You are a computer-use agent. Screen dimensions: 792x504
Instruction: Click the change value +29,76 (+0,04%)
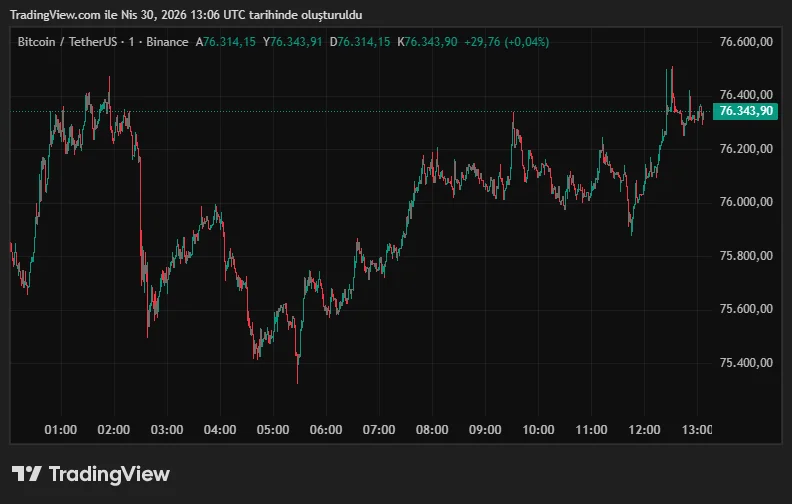point(507,42)
